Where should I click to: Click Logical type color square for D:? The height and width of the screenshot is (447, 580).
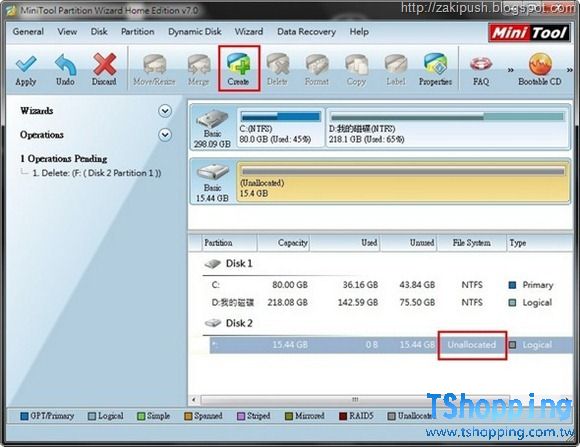click(x=512, y=303)
